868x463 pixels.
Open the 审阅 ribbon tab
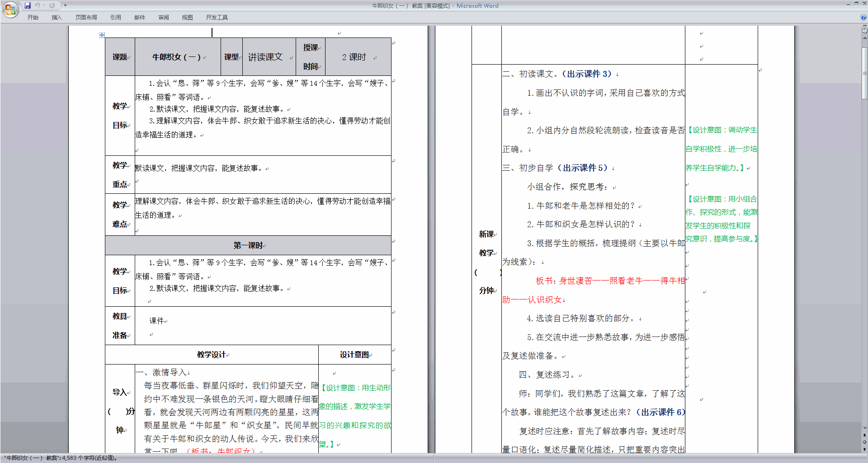[x=164, y=18]
